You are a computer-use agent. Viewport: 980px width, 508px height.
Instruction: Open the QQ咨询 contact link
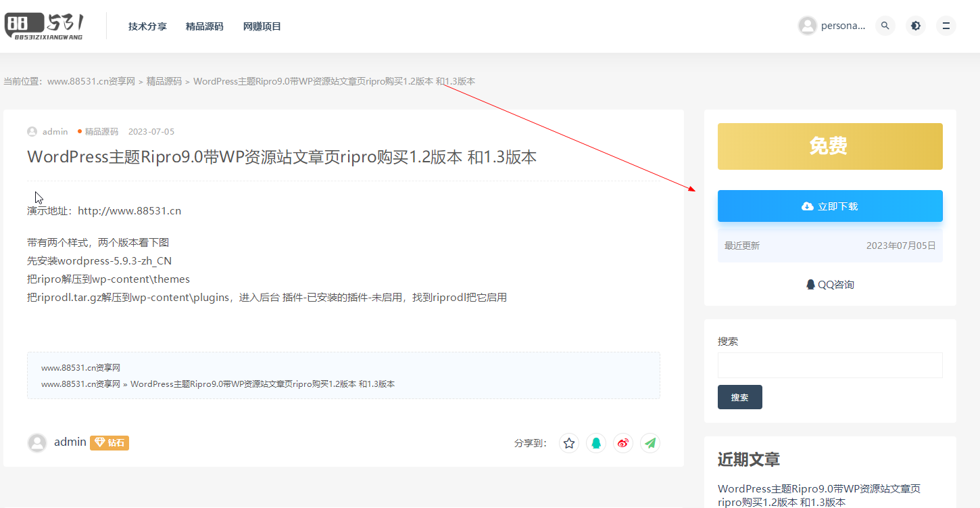coord(830,284)
